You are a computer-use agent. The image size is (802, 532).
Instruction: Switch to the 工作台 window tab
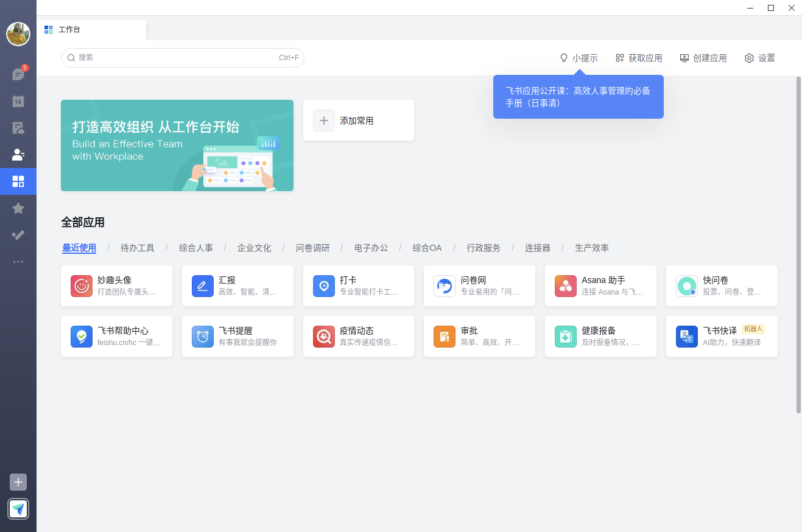(x=91, y=29)
